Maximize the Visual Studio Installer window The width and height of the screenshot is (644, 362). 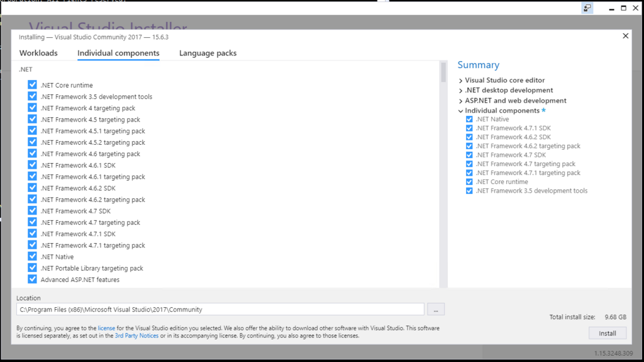pyautogui.click(x=623, y=8)
